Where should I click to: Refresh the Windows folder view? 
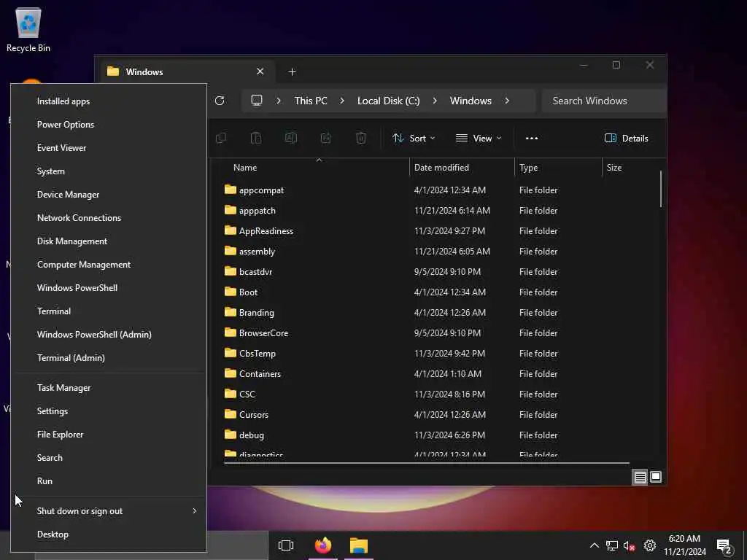coord(220,101)
